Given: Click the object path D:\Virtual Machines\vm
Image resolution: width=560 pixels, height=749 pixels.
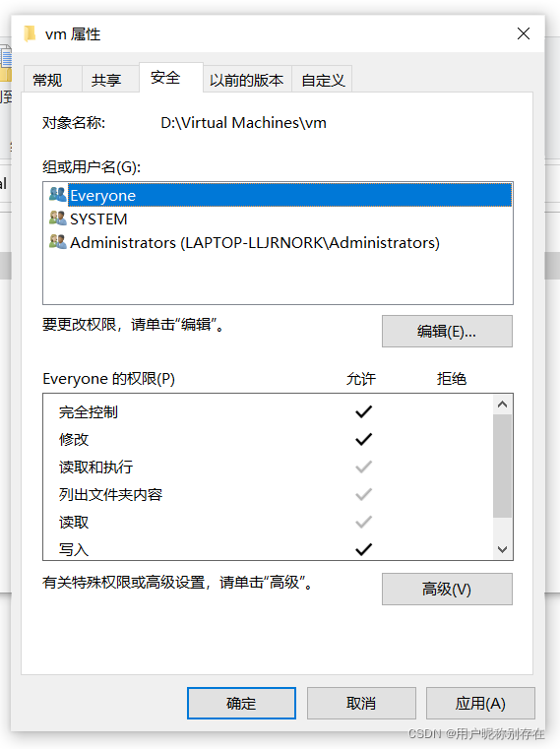Looking at the screenshot, I should tap(243, 123).
